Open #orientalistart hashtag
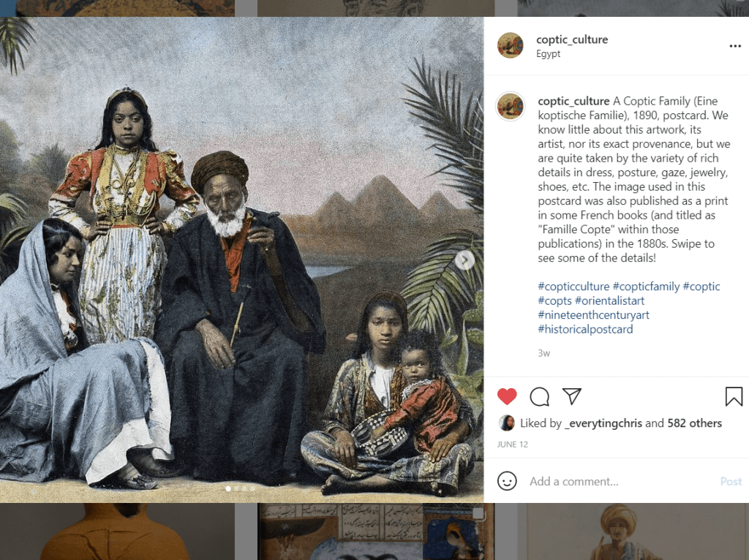This screenshot has height=560, width=749. (609, 300)
